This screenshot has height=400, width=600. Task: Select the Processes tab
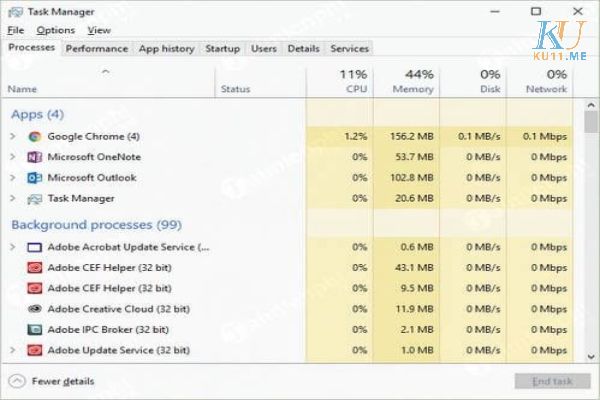click(31, 47)
